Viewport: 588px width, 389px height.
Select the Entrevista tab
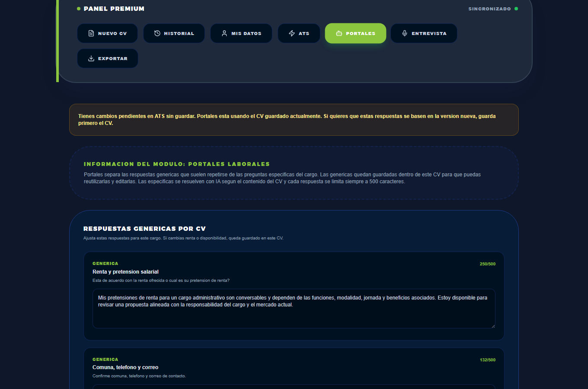[424, 33]
